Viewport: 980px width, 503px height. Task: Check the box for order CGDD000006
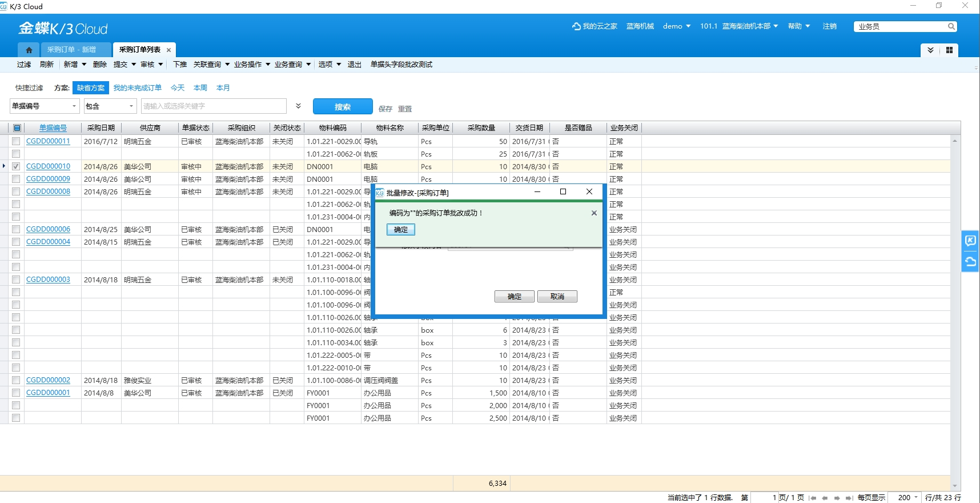pyautogui.click(x=16, y=229)
